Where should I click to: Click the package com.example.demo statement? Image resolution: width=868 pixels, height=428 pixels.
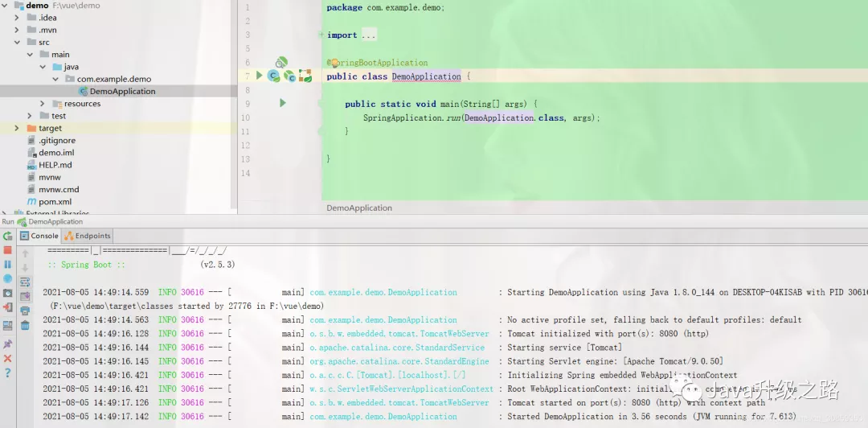click(385, 8)
